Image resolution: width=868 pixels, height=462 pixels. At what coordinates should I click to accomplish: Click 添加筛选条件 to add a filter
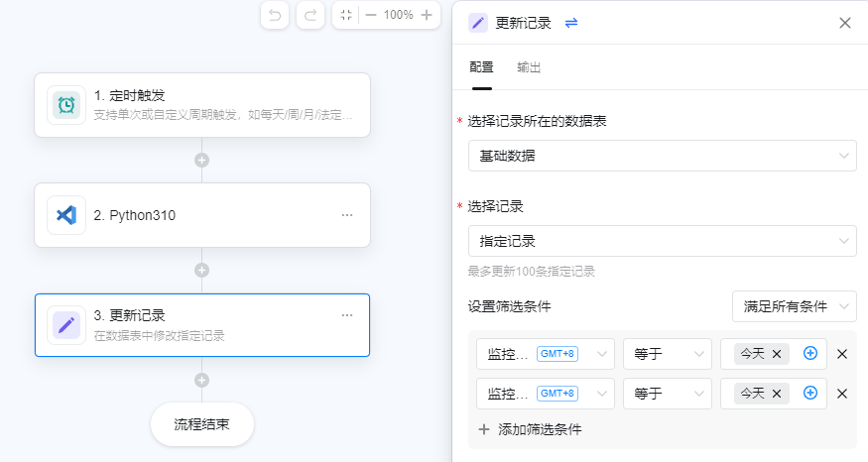coord(531,429)
